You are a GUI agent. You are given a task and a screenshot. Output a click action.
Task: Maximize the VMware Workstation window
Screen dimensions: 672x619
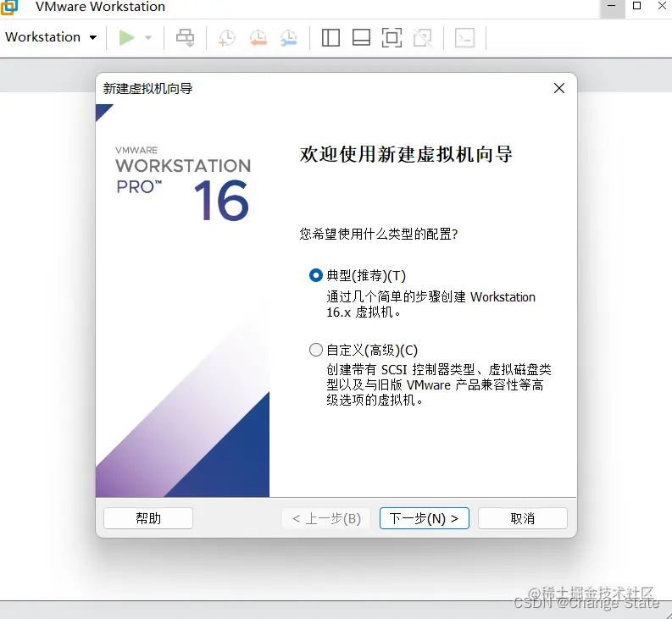[x=637, y=6]
